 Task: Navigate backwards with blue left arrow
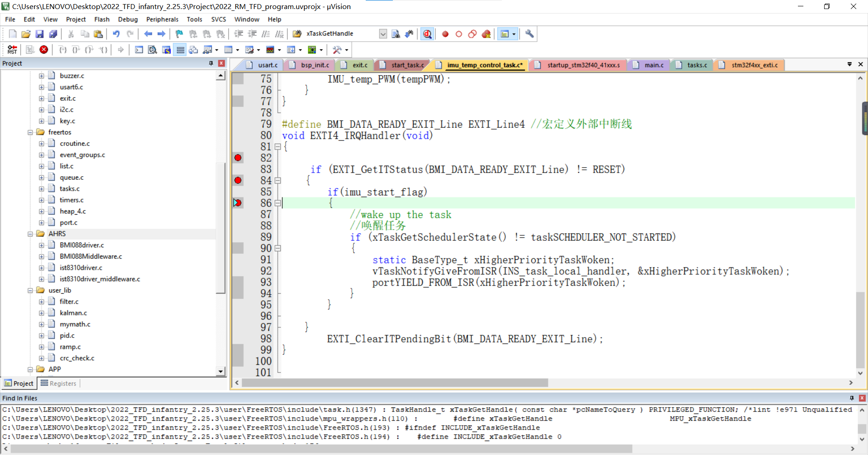point(148,34)
